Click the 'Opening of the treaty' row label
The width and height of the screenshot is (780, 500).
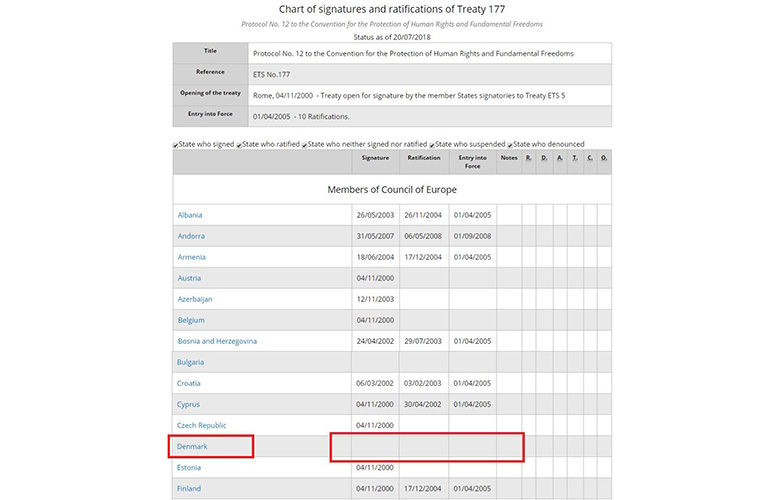point(210,93)
